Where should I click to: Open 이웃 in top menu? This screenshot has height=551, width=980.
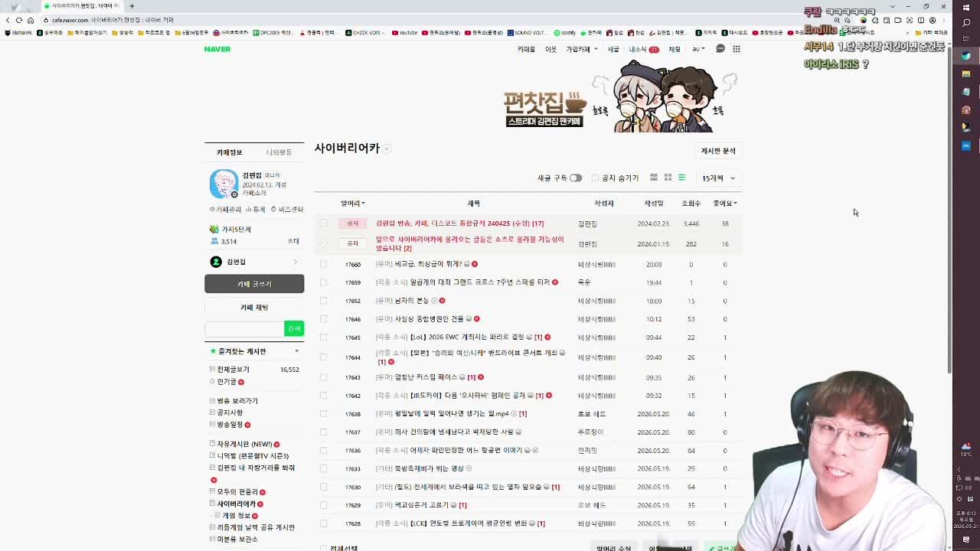tap(550, 49)
